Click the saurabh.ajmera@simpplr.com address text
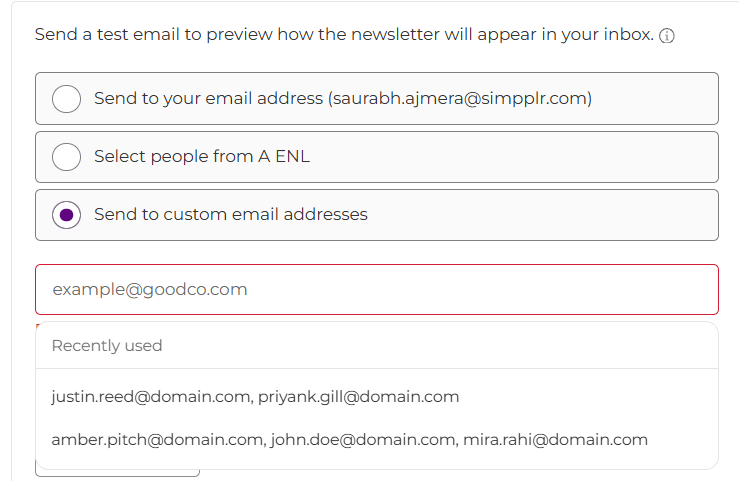 click(x=460, y=98)
